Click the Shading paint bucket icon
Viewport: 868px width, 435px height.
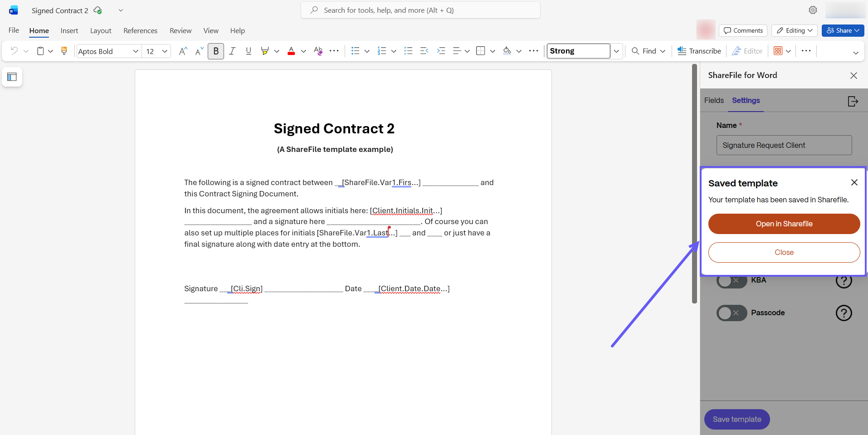point(507,51)
